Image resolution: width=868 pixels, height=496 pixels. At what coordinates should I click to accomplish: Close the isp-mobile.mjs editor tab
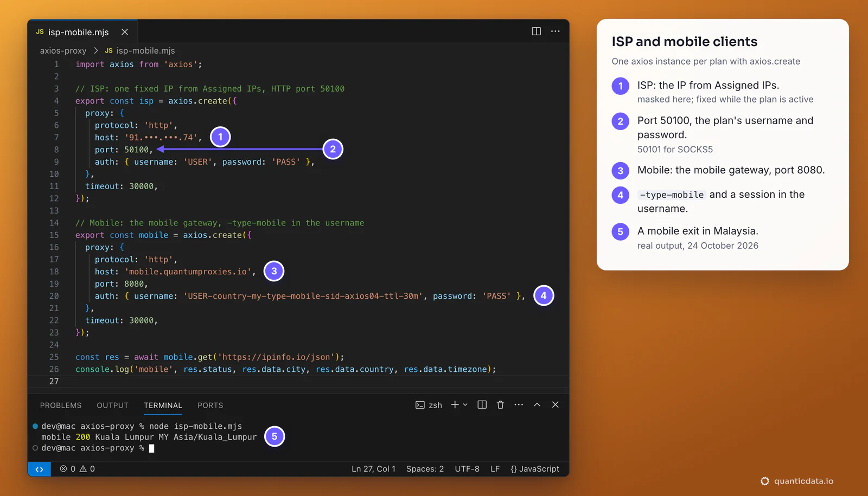click(125, 32)
